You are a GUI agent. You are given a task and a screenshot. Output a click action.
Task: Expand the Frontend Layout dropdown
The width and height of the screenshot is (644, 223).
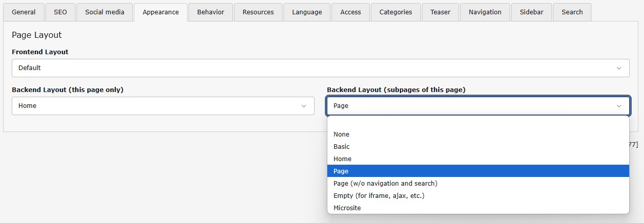click(320, 68)
